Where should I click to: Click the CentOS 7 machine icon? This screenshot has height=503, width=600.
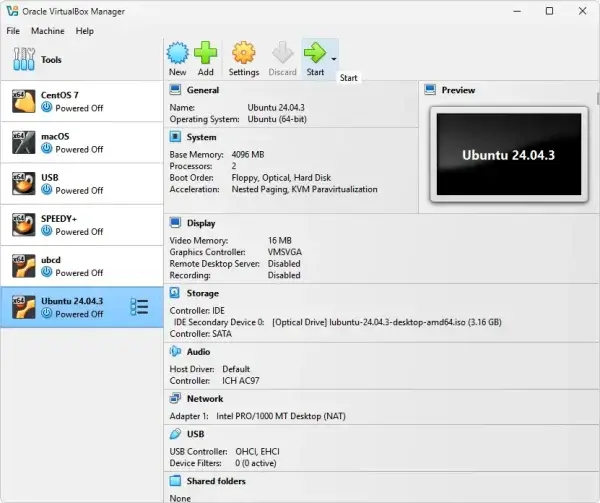pos(23,101)
